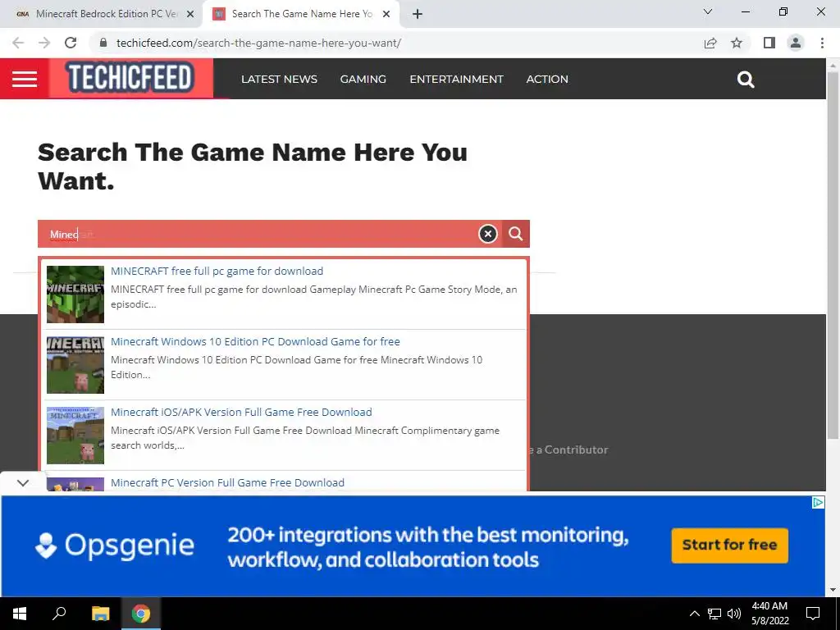
Task: Open the Chrome profile avatar
Action: click(796, 43)
